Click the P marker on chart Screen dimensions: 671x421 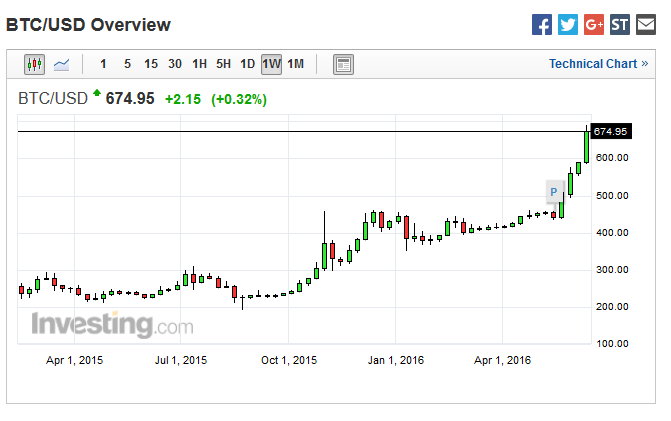pyautogui.click(x=552, y=191)
